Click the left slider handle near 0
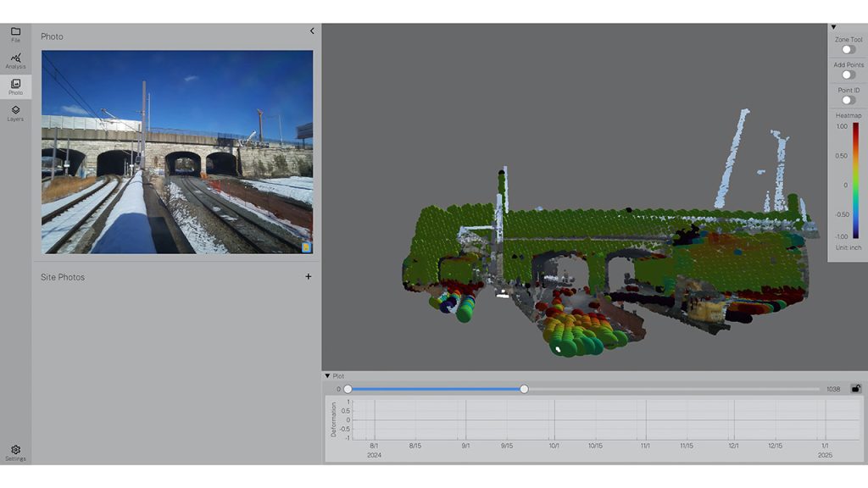 [x=348, y=389]
